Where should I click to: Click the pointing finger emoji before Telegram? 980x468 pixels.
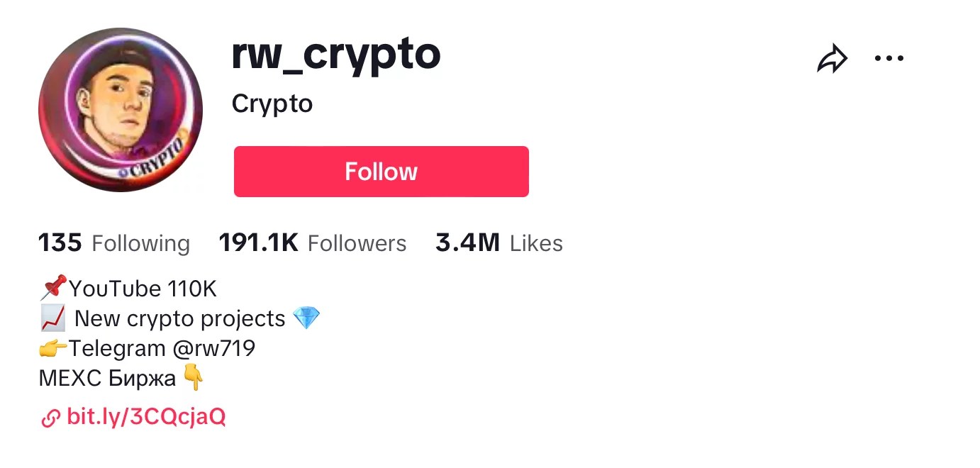pyautogui.click(x=52, y=347)
